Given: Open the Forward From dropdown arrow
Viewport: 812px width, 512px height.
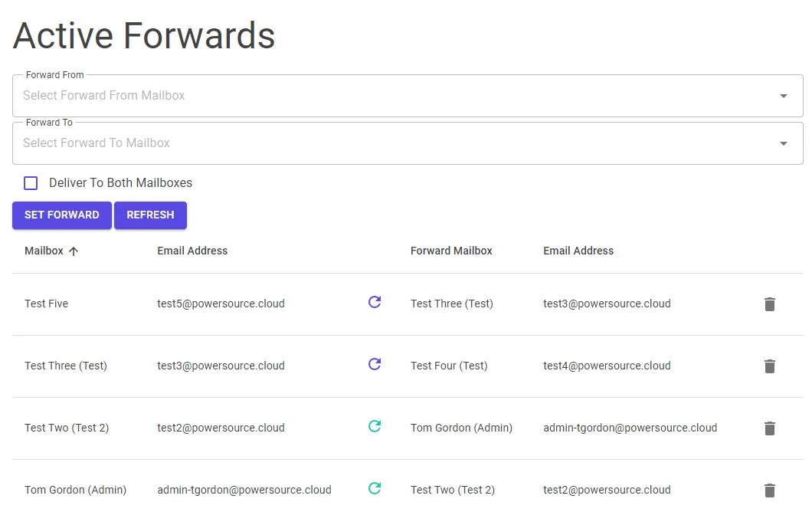Looking at the screenshot, I should click(784, 96).
